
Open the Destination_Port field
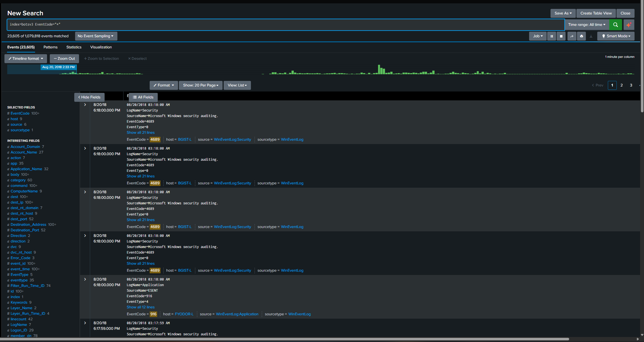point(25,230)
